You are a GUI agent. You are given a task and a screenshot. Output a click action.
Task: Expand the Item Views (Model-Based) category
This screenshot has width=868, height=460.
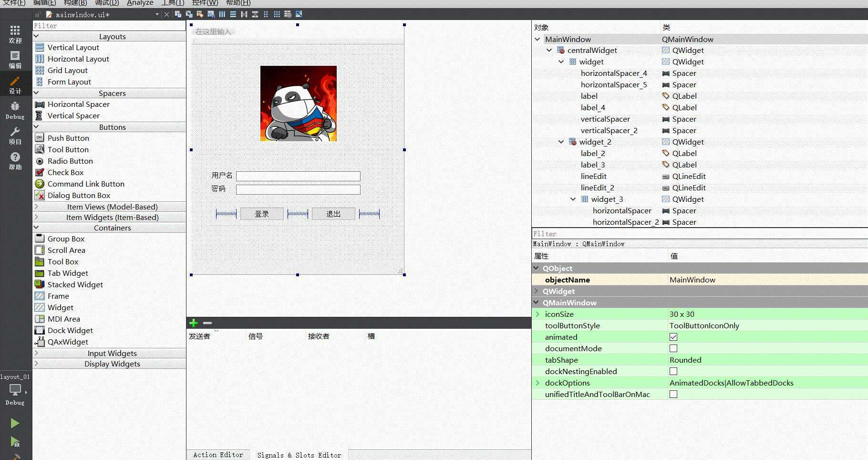pos(36,207)
